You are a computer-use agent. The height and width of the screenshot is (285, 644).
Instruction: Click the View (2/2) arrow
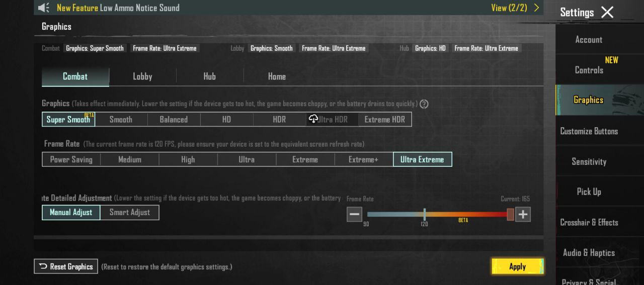[x=536, y=8]
